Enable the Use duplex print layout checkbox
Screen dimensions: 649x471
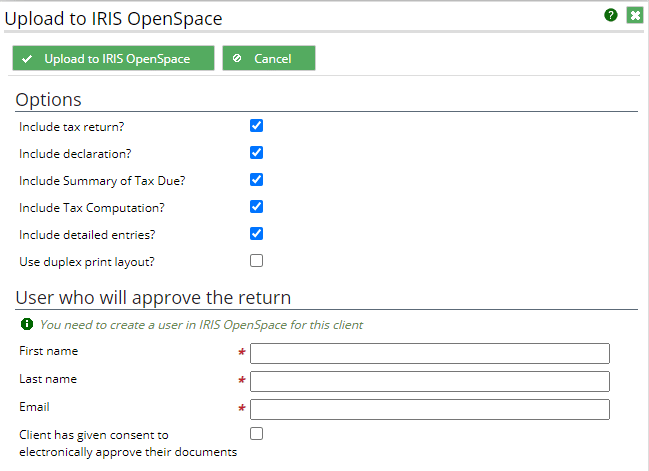tap(256, 261)
